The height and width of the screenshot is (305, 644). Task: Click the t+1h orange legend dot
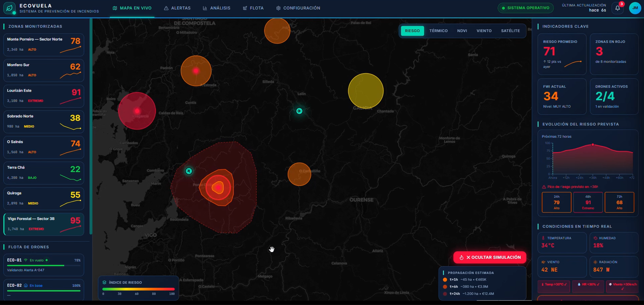pyautogui.click(x=445, y=280)
